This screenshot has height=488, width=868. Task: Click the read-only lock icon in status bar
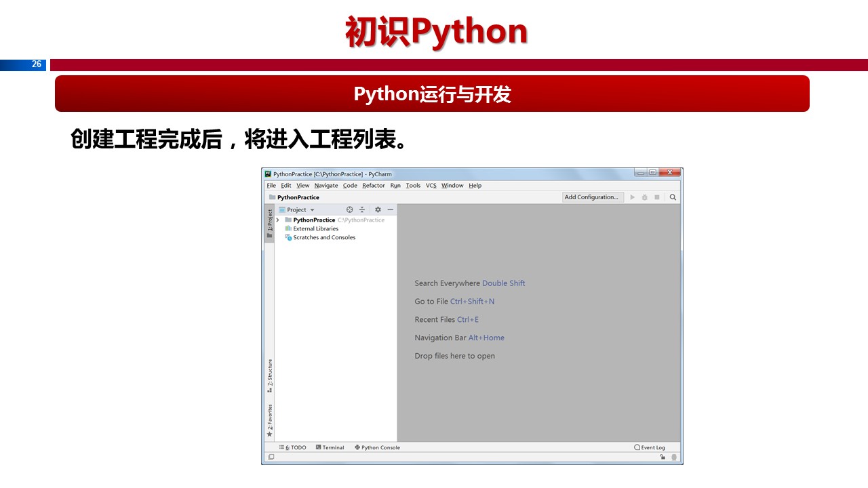click(x=663, y=457)
